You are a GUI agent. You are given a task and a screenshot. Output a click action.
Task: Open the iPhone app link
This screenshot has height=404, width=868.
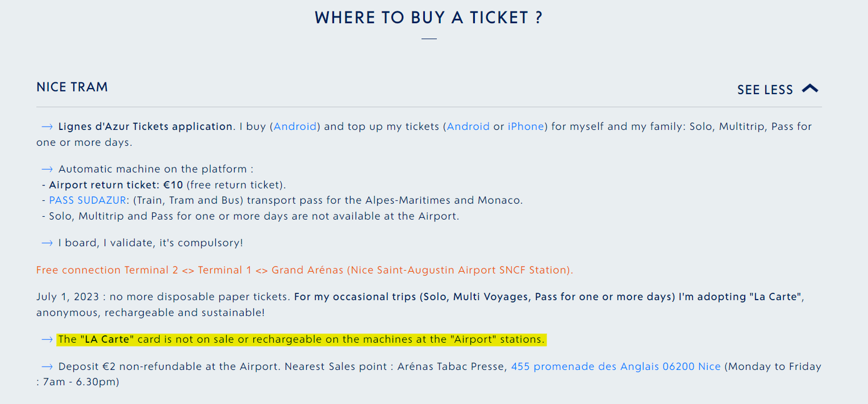coord(525,127)
